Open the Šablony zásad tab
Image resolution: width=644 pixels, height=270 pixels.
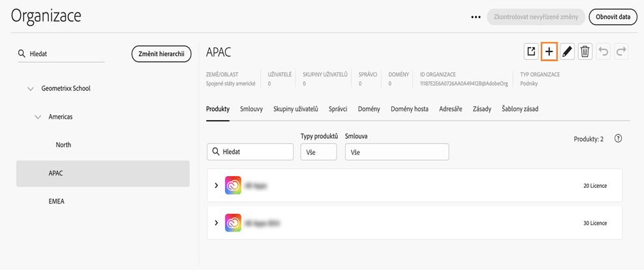520,109
